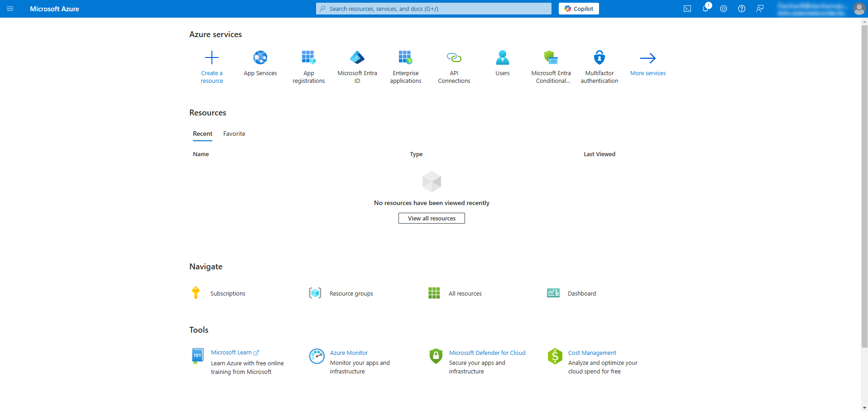Image resolution: width=868 pixels, height=411 pixels.
Task: Open API Connections icon
Action: 454,57
